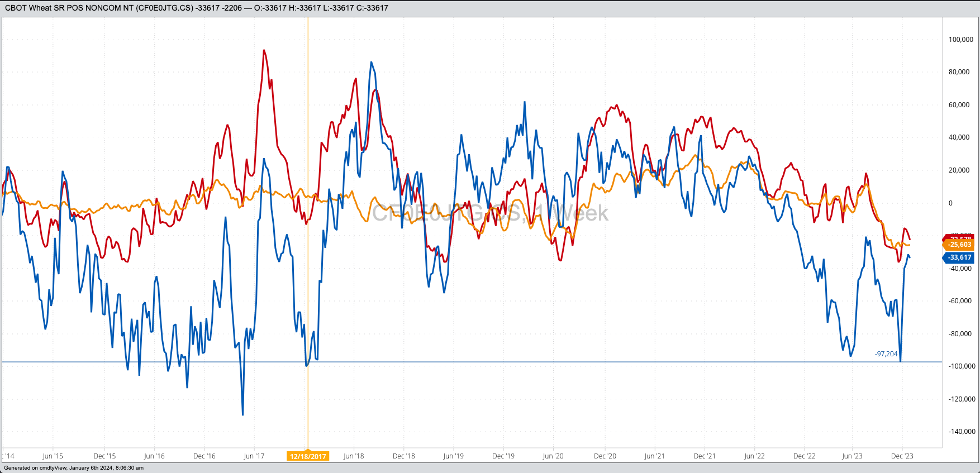Screen dimensions: 980x473
Task: Click the -97,204 low annotation label
Action: [x=886, y=354]
